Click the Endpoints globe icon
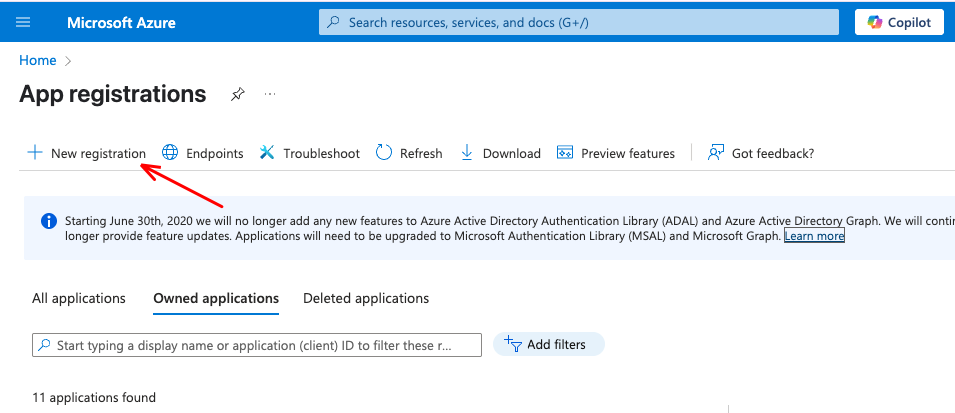This screenshot has height=413, width=955. click(x=170, y=153)
